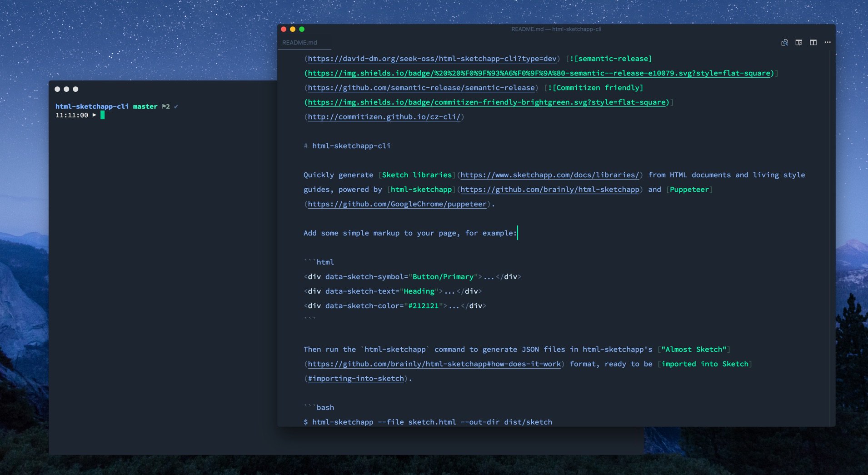
Task: Click the 'master' branch name in terminal
Action: [145, 106]
